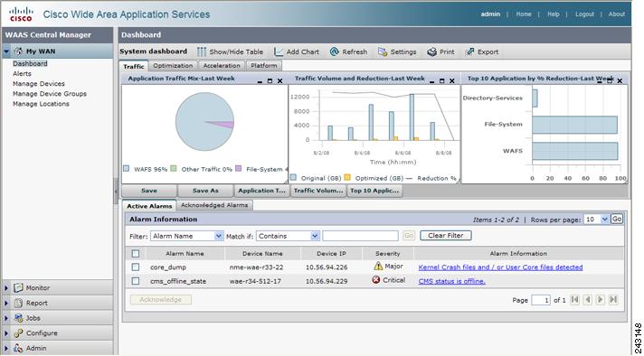Open the Acknowledged Alarms tab
Screen dimensions: 644x356
coord(214,205)
